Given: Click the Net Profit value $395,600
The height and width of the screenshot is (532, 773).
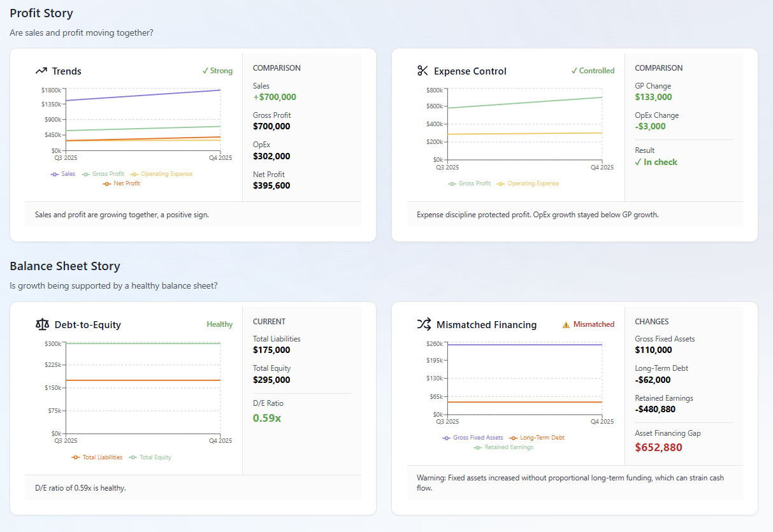Looking at the screenshot, I should click(x=271, y=186).
